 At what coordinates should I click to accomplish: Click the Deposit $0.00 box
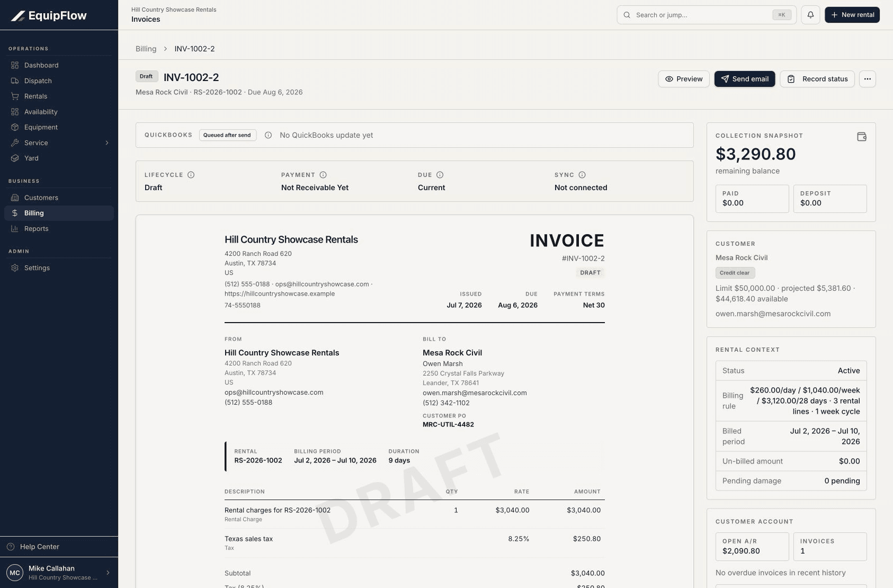click(x=830, y=199)
